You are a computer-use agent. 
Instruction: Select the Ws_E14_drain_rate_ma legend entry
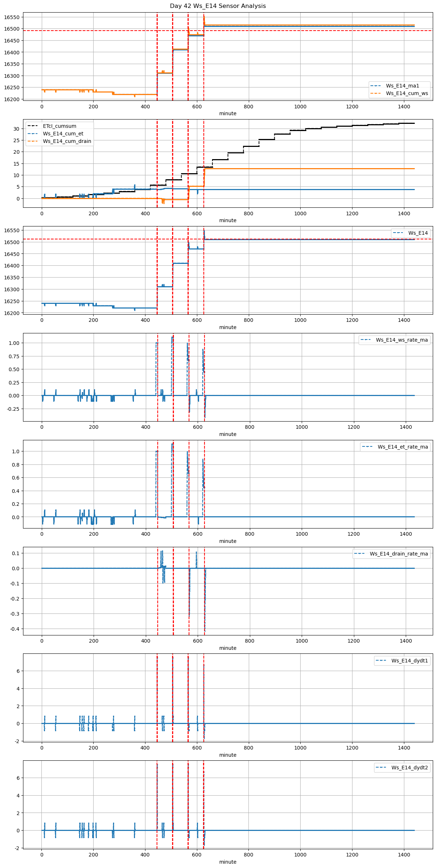[399, 554]
